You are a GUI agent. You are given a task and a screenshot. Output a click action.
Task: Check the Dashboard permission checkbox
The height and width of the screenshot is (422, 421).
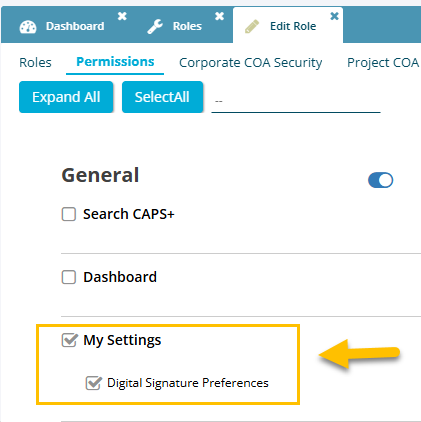[69, 277]
